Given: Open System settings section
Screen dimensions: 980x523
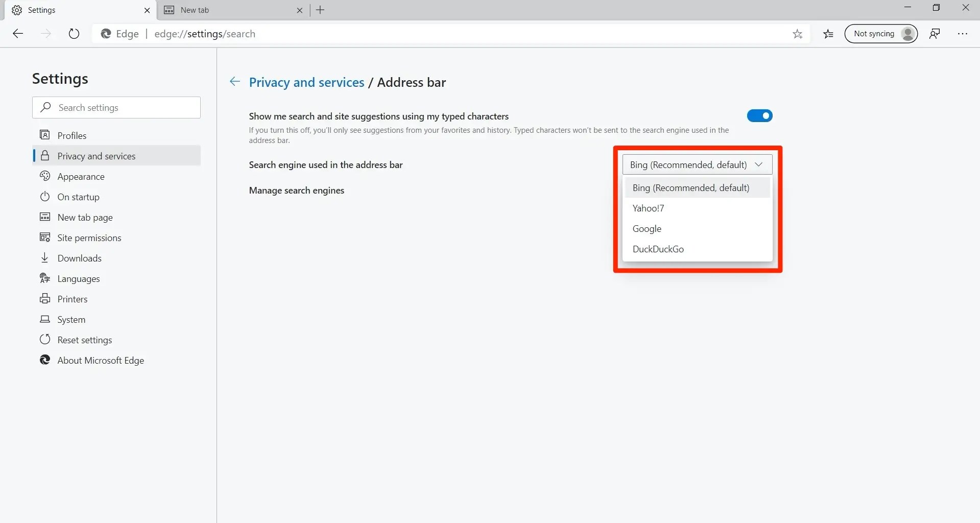Looking at the screenshot, I should tap(116, 319).
